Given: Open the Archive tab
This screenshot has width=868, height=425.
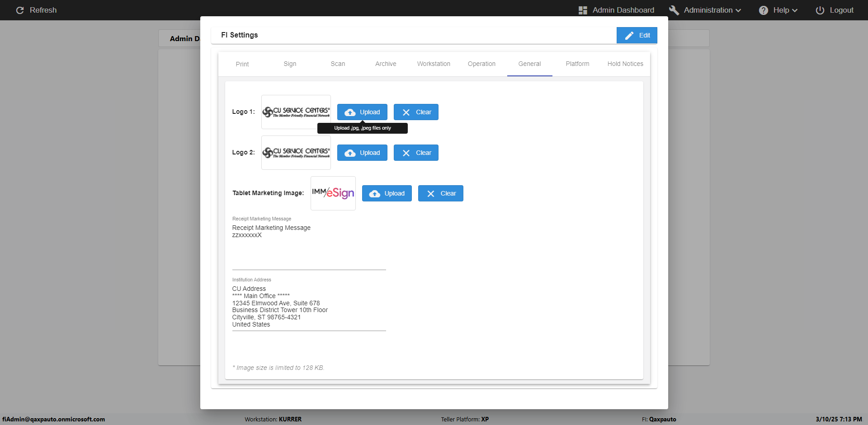Looking at the screenshot, I should [386, 64].
